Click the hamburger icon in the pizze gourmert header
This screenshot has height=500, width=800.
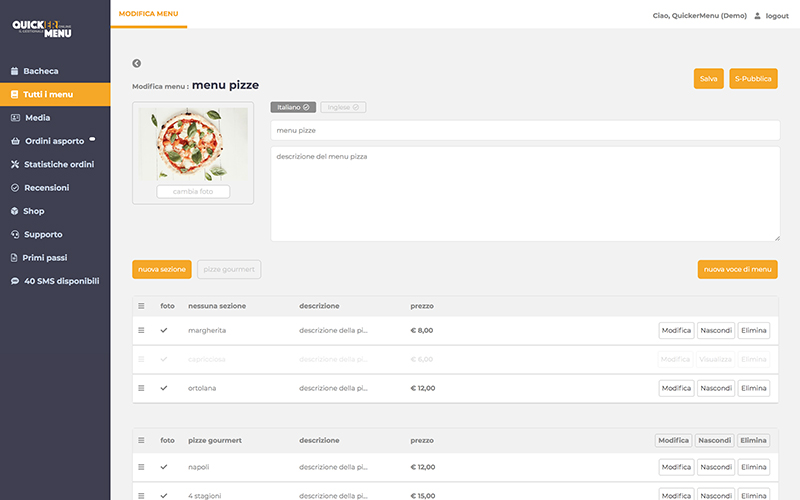click(x=141, y=440)
